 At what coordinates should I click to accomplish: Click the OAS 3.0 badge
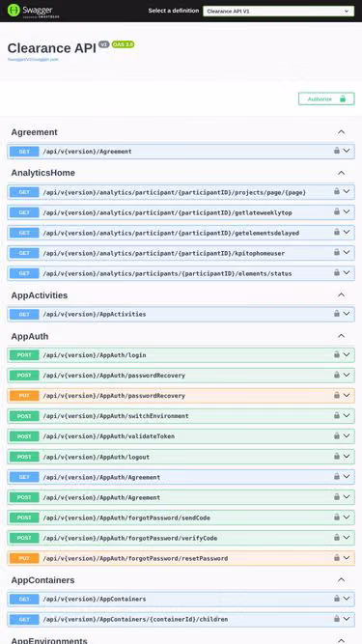(x=123, y=44)
